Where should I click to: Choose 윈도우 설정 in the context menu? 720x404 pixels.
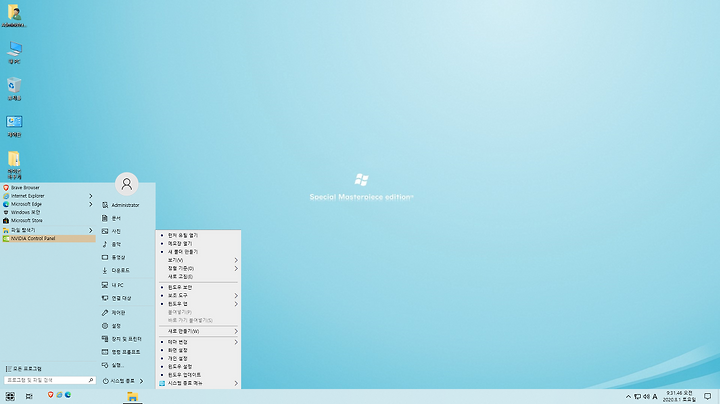click(x=198, y=367)
